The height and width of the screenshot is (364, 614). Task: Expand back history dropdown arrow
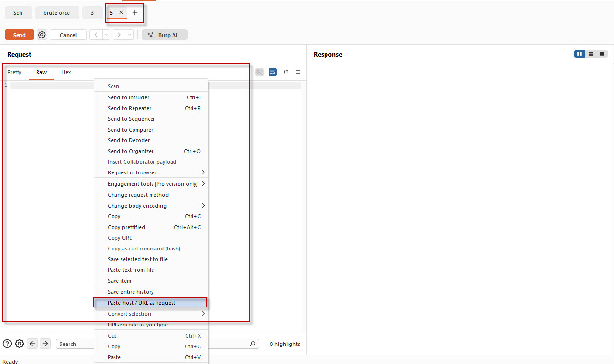(106, 35)
